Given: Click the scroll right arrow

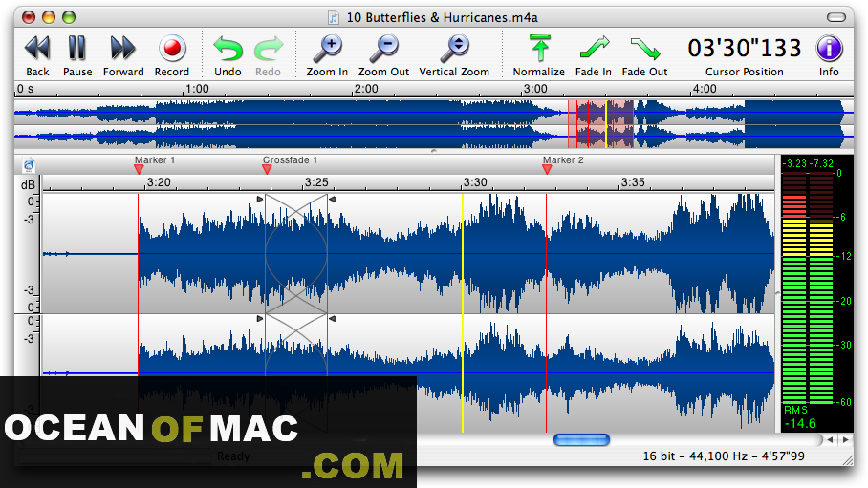Looking at the screenshot, I should tap(845, 439).
